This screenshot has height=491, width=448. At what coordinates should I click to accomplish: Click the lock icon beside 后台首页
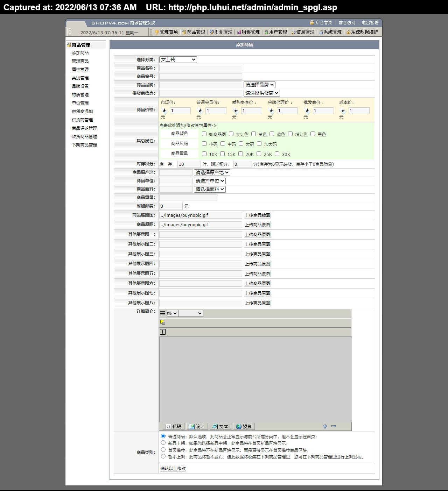[x=312, y=22]
